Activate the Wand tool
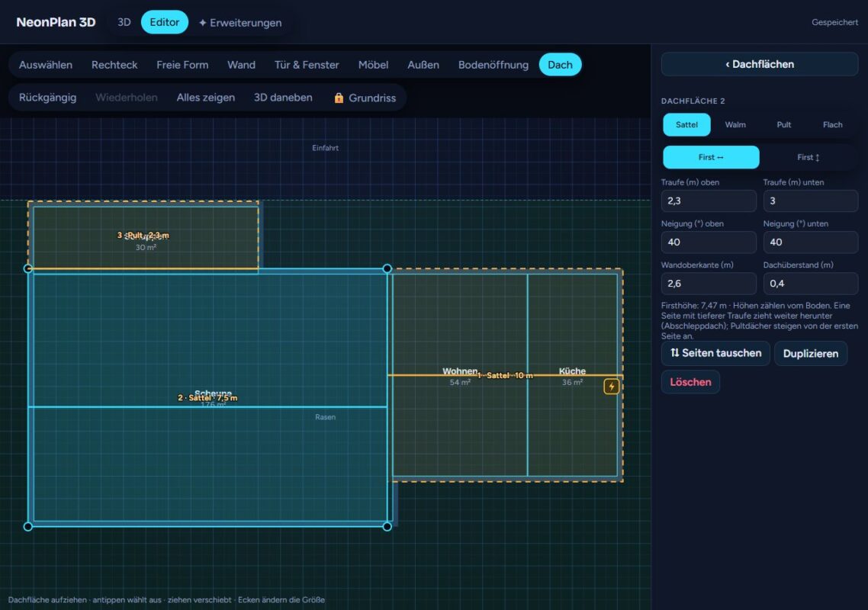The height and width of the screenshot is (610, 868). pos(241,65)
